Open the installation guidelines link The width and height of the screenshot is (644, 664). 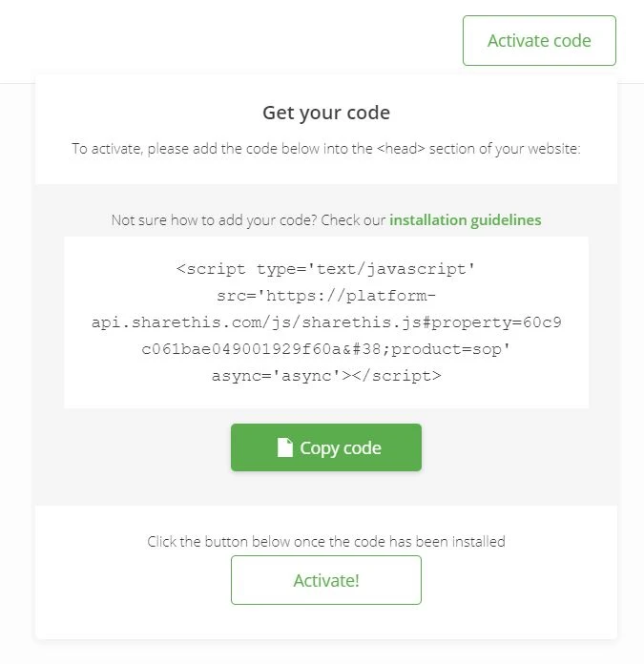(466, 220)
